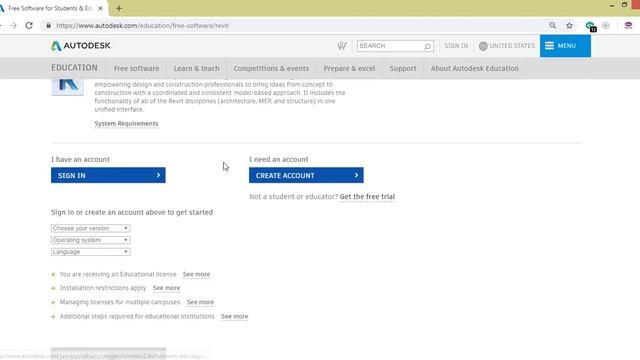
Task: Click See more for Installation restrictions
Action: (x=166, y=288)
